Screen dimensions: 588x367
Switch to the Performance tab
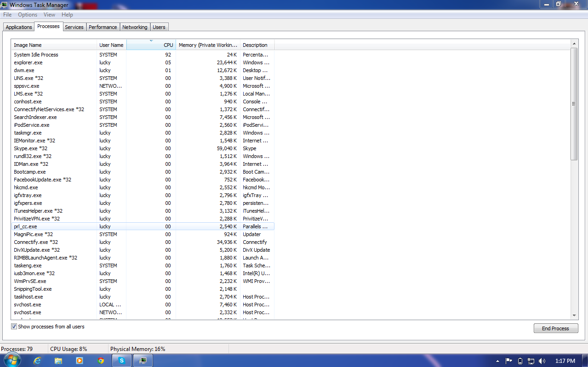point(103,27)
